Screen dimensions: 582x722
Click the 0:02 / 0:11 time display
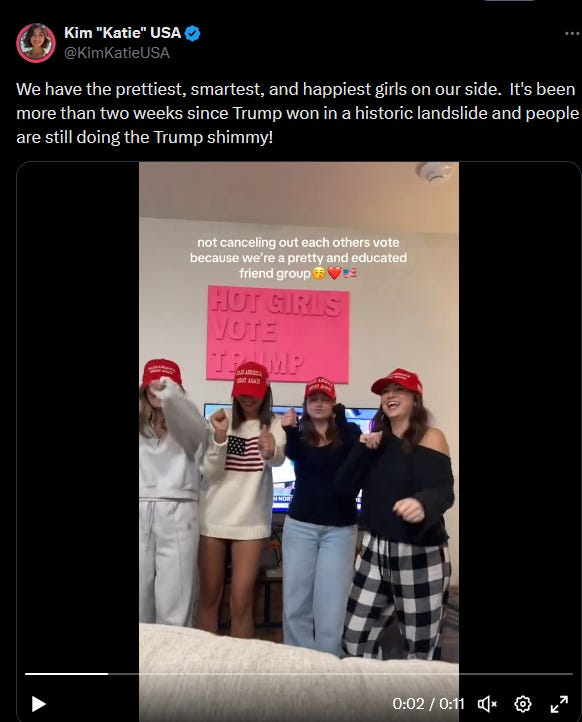click(x=428, y=704)
